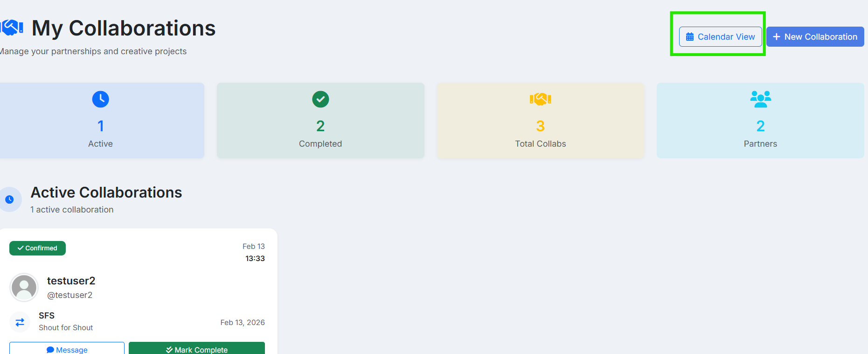Mark the testuser2 collaboration complete
Image resolution: width=868 pixels, height=354 pixels.
(x=196, y=349)
